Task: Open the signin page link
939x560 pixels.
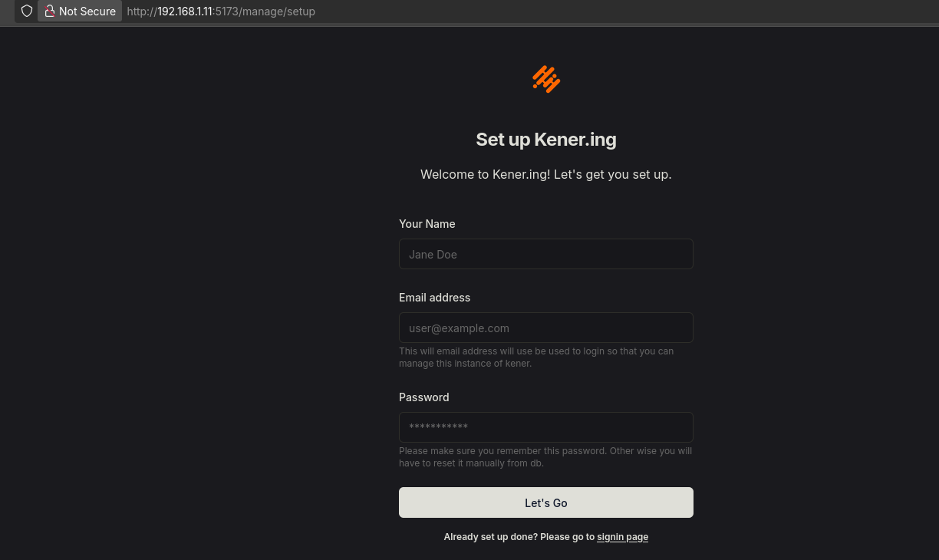Action: click(x=622, y=537)
